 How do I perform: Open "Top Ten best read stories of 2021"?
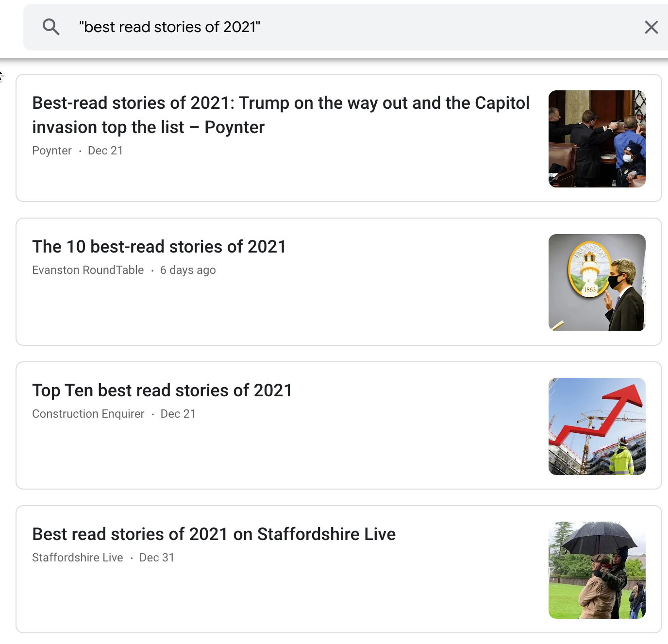(162, 390)
